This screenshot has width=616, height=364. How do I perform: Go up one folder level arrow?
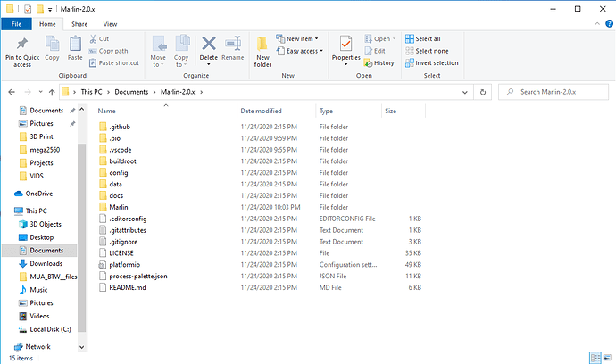tap(52, 92)
